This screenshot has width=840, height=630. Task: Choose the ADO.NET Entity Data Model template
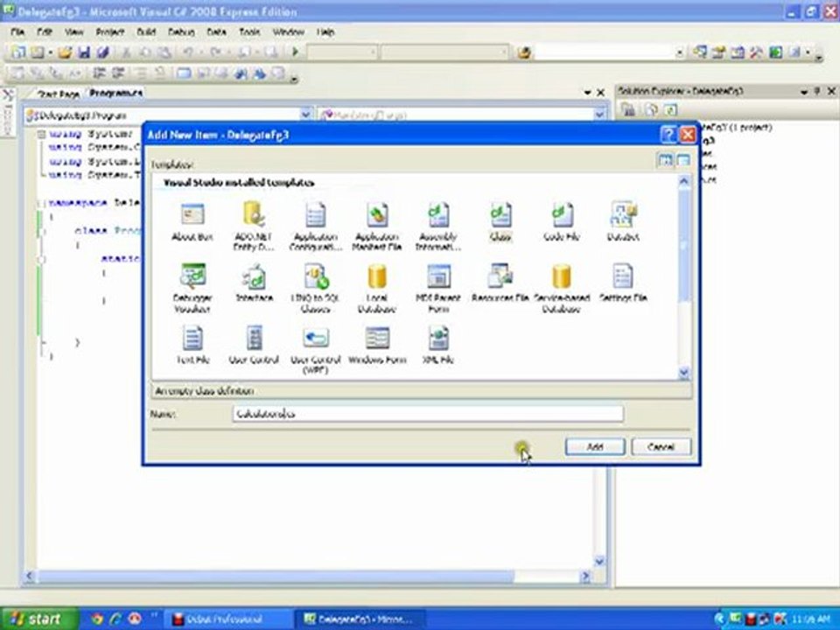(254, 226)
